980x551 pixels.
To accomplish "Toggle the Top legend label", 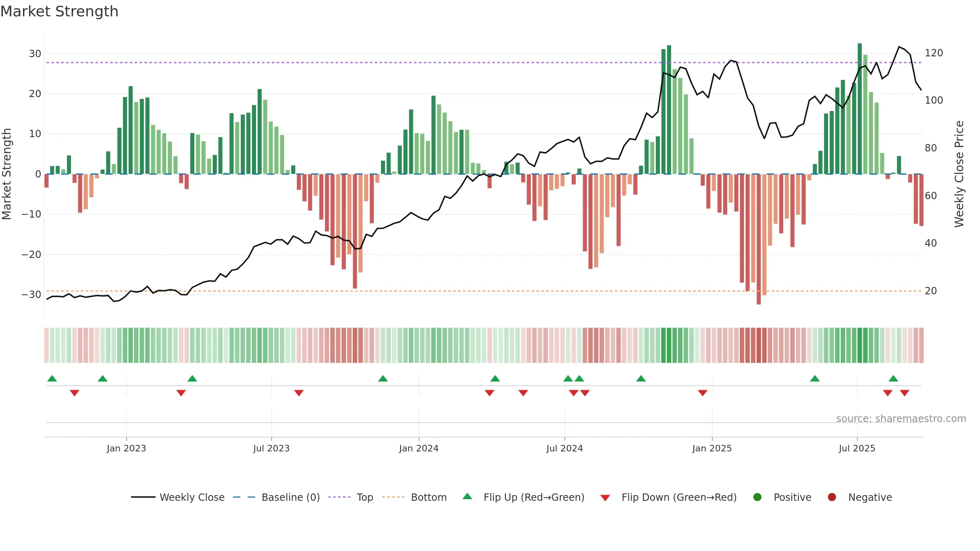I will pos(365,497).
